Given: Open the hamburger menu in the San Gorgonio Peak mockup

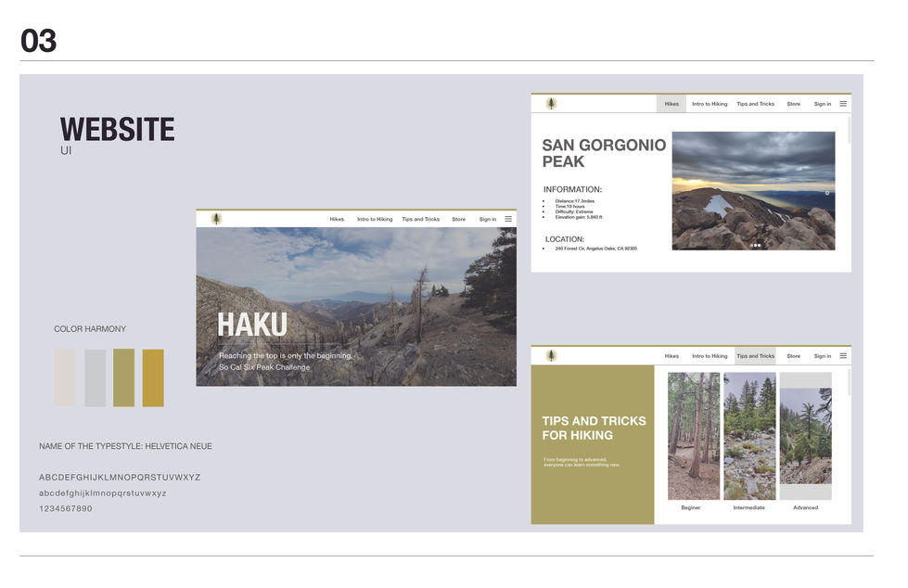Looking at the screenshot, I should point(843,104).
